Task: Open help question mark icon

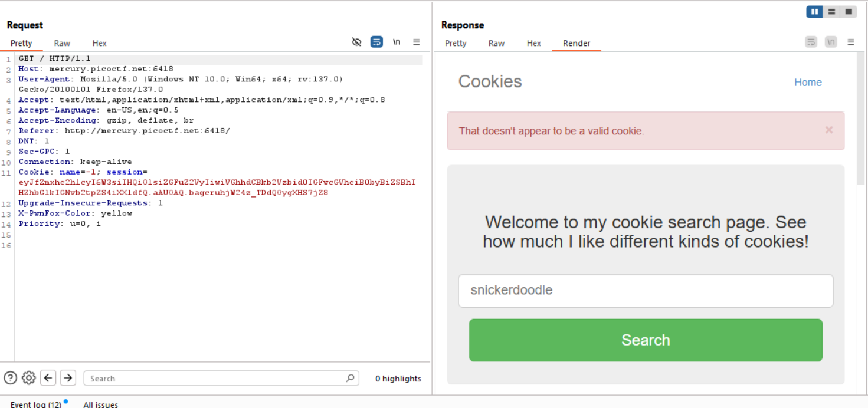Action: 10,378
